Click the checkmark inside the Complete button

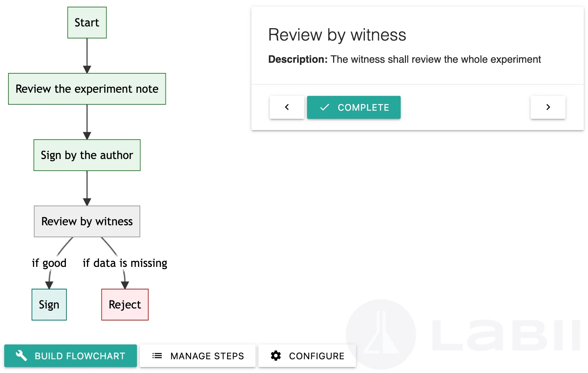tap(325, 108)
